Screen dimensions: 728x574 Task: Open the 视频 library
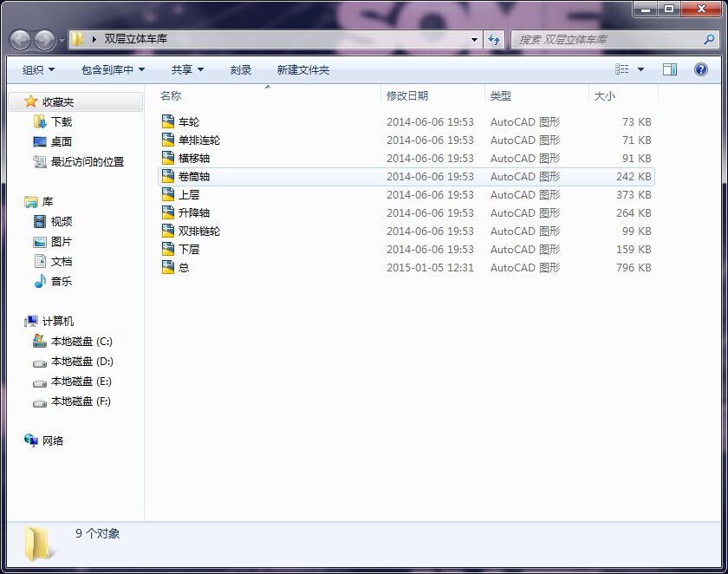[53, 221]
